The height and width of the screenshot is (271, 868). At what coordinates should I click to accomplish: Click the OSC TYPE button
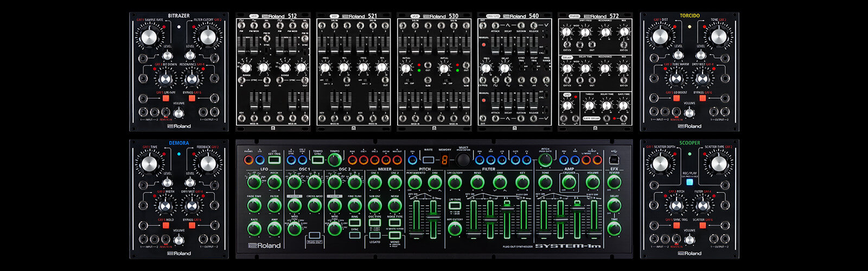pyautogui.click(x=374, y=223)
